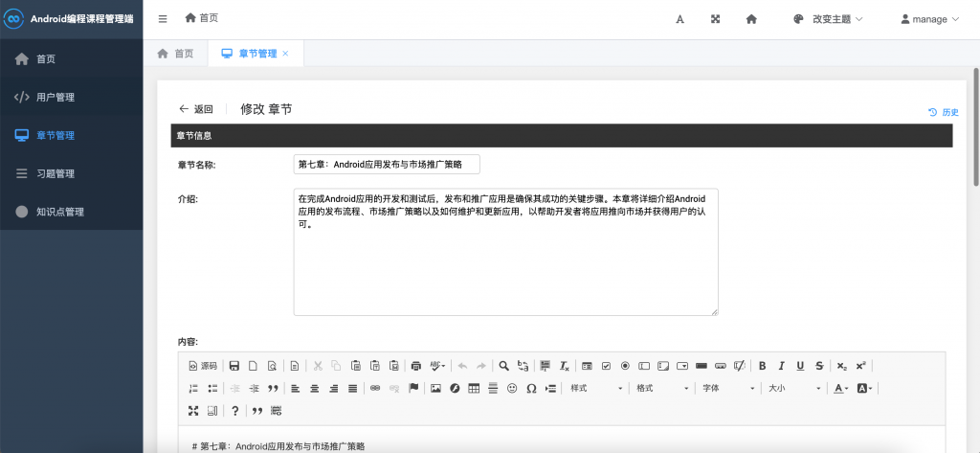Click the Anchor flag icon
This screenshot has height=453, width=980.
tap(413, 389)
